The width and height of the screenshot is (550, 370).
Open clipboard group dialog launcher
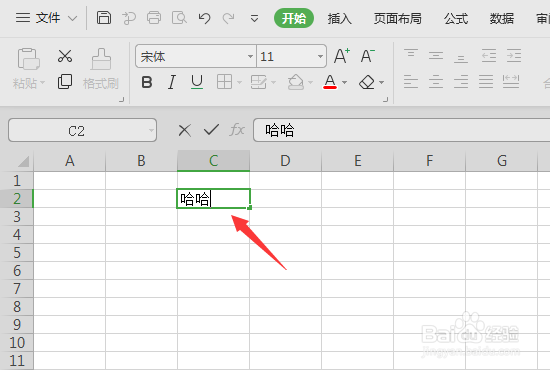[x=121, y=100]
